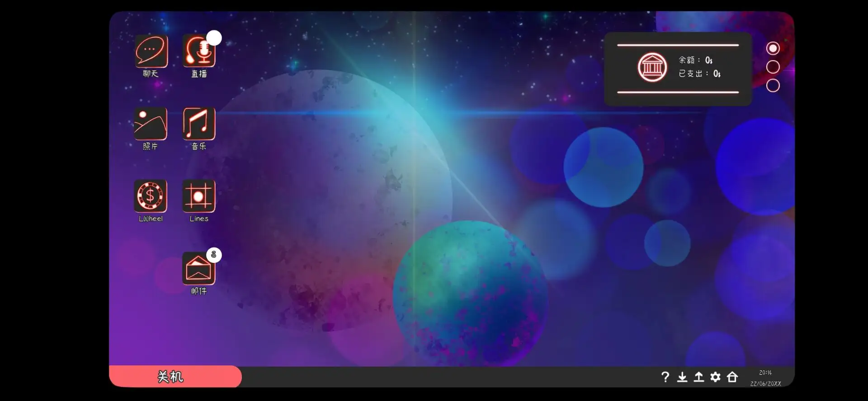Click the clock and date display

765,378
